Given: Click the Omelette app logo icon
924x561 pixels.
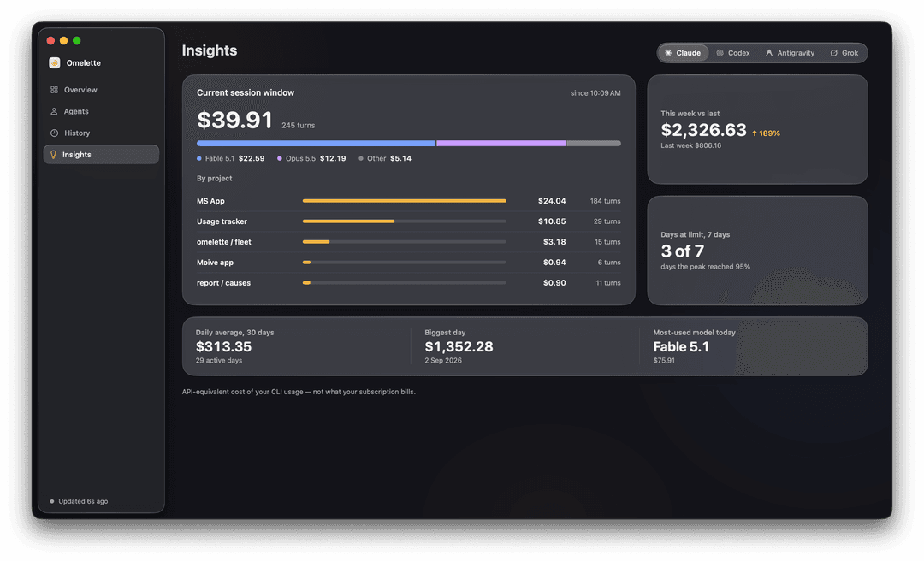Looking at the screenshot, I should pos(54,63).
